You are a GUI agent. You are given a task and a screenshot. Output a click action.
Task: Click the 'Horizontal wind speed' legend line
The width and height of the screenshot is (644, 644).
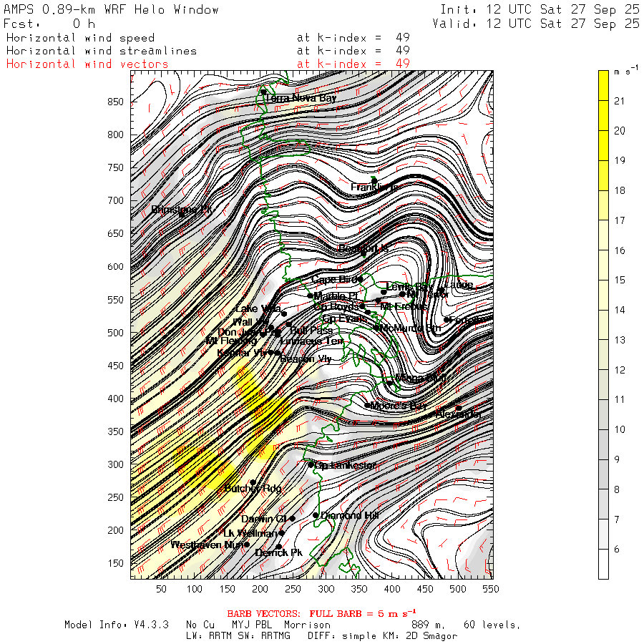pos(80,38)
